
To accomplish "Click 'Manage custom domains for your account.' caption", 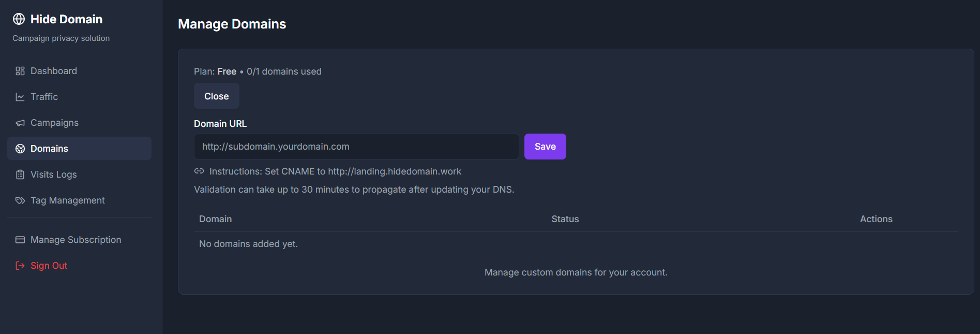I will [576, 272].
